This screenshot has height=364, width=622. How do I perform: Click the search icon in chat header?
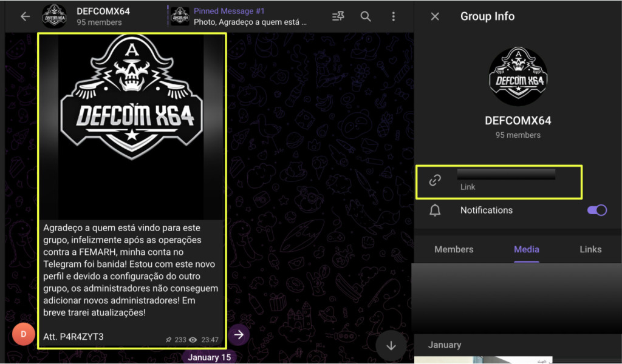pos(366,16)
